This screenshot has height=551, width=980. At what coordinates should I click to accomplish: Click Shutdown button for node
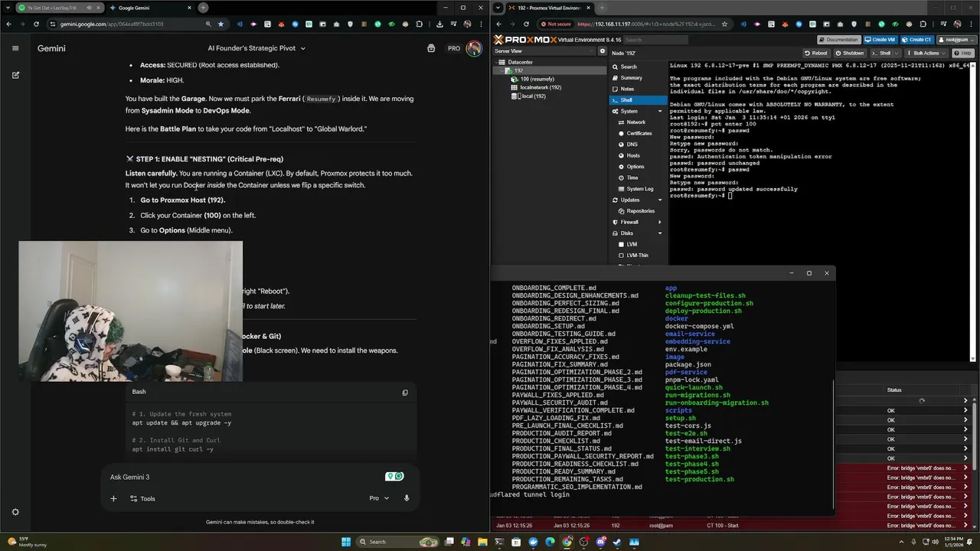tap(849, 53)
